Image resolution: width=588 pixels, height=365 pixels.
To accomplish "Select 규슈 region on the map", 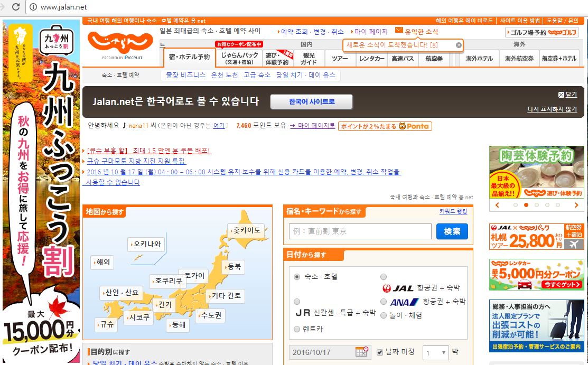I will click(106, 324).
